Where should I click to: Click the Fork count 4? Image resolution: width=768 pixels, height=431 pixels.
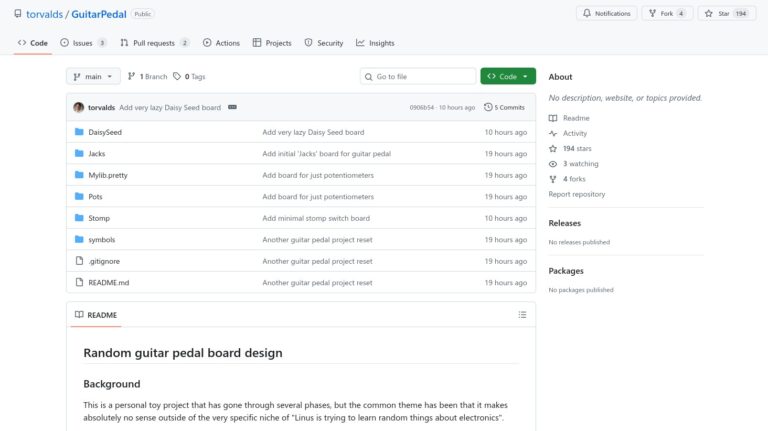[681, 14]
